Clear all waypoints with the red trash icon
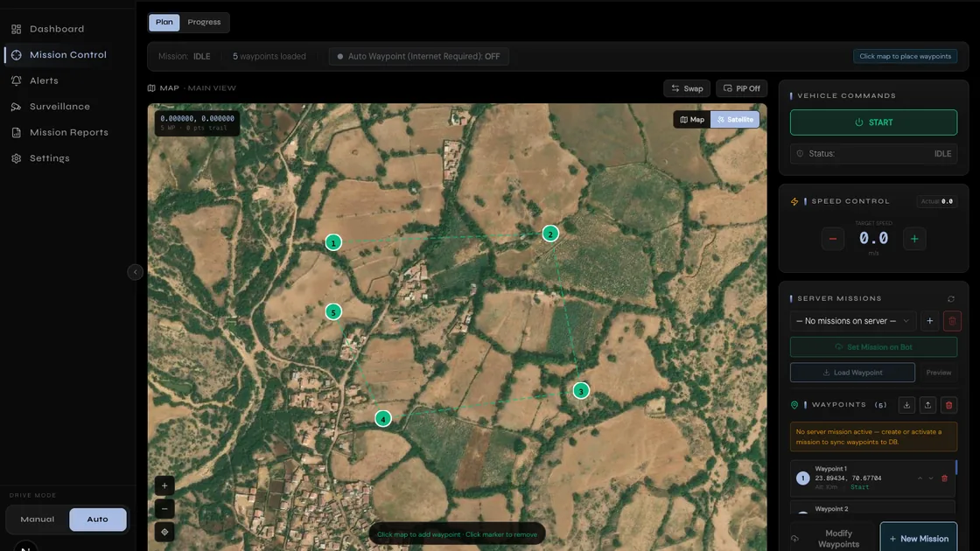The height and width of the screenshot is (551, 980). pyautogui.click(x=948, y=405)
